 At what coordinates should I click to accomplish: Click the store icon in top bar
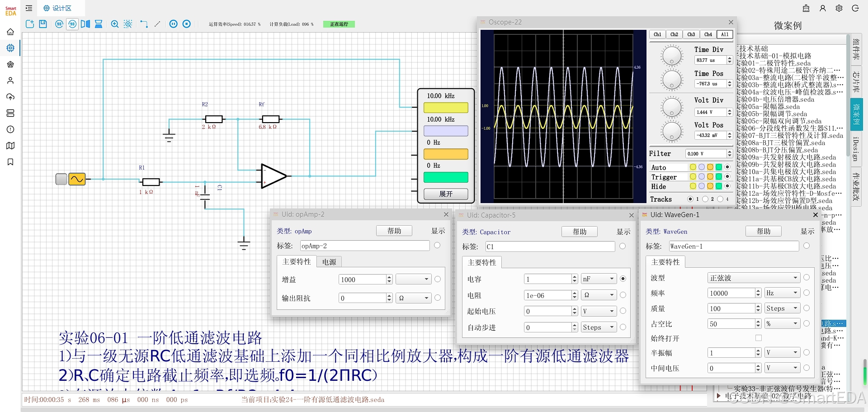[806, 8]
